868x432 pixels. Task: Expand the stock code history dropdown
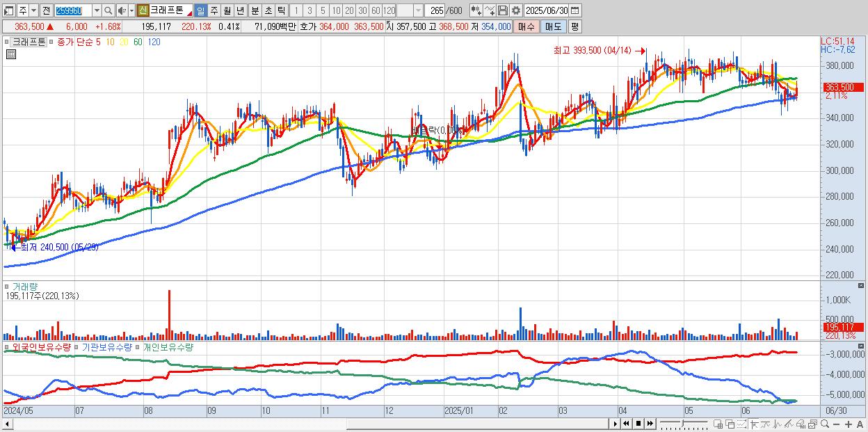pyautogui.click(x=97, y=10)
